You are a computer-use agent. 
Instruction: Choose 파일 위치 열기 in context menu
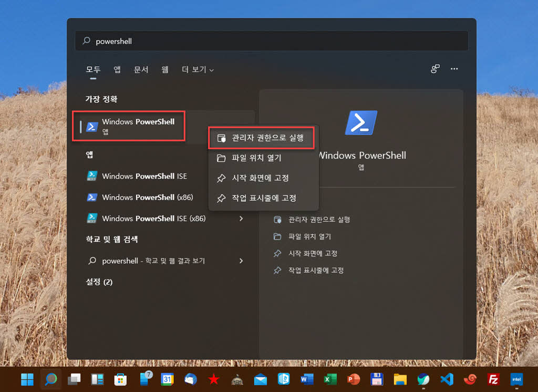pyautogui.click(x=263, y=158)
